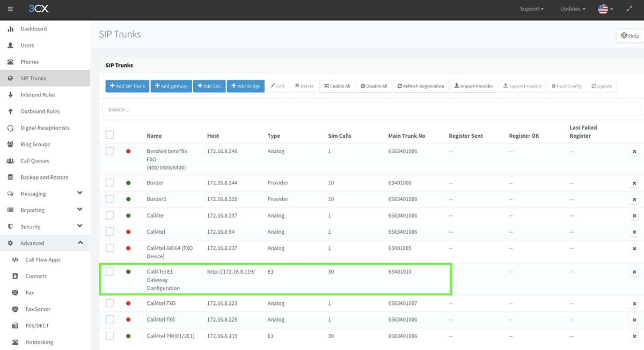Remove the Border trunk with its X icon
Screen dimensions: 644x350
tap(634, 183)
